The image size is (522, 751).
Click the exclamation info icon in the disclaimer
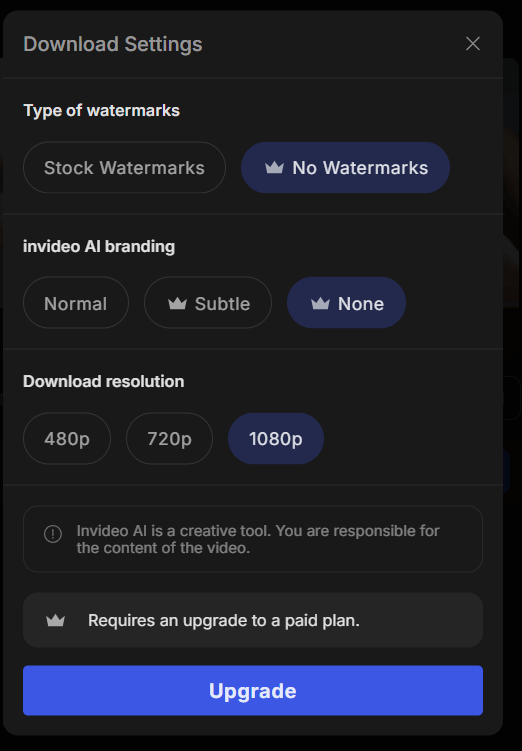tap(53, 534)
